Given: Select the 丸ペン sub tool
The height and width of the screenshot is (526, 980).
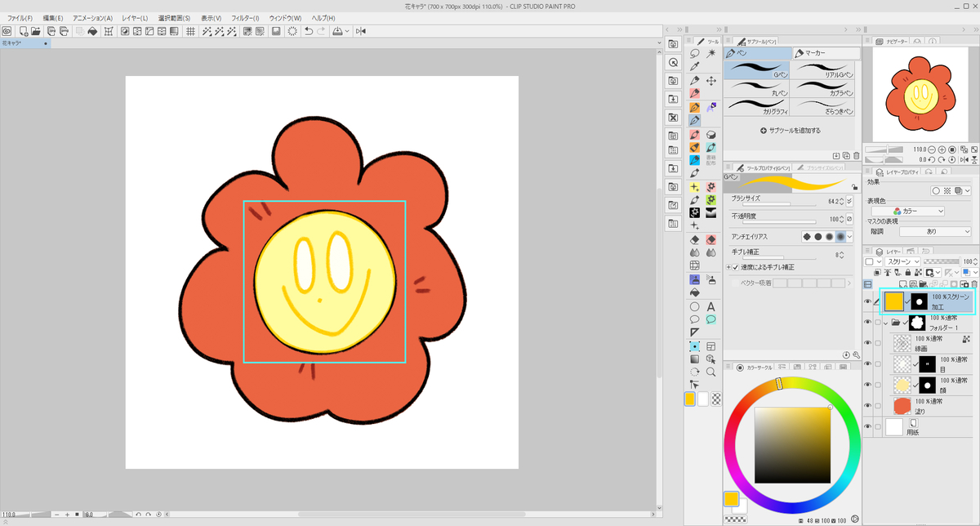Looking at the screenshot, I should click(758, 89).
